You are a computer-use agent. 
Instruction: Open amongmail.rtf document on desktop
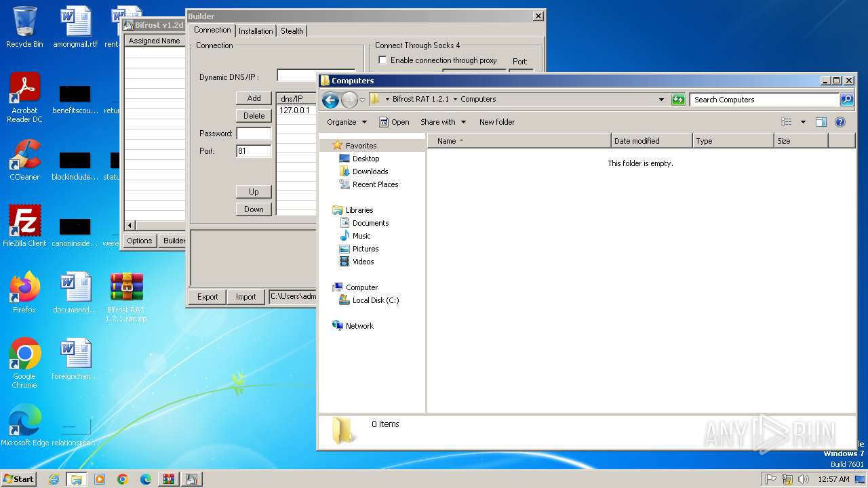point(75,27)
